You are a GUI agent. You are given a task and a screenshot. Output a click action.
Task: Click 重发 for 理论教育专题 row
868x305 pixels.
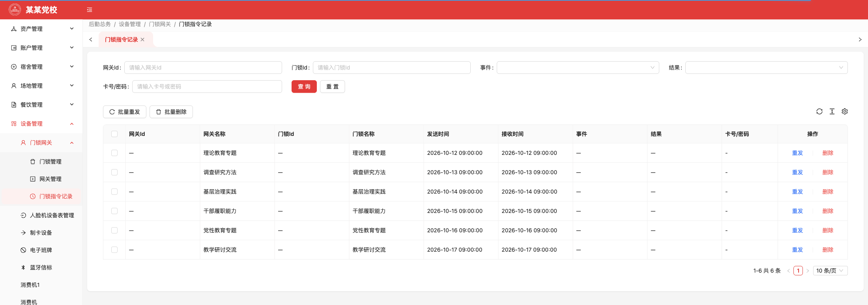[x=797, y=153]
